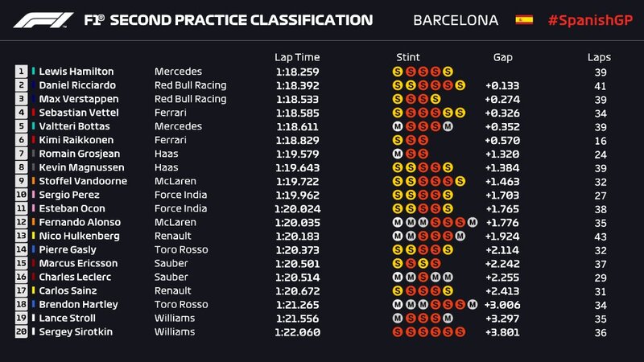Click the first tyre icon in Hartley's stint
The height and width of the screenshot is (362, 644).
tap(398, 304)
